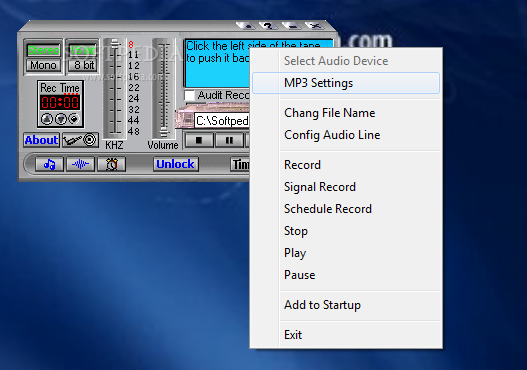Click the Volume slider handle

163,132
